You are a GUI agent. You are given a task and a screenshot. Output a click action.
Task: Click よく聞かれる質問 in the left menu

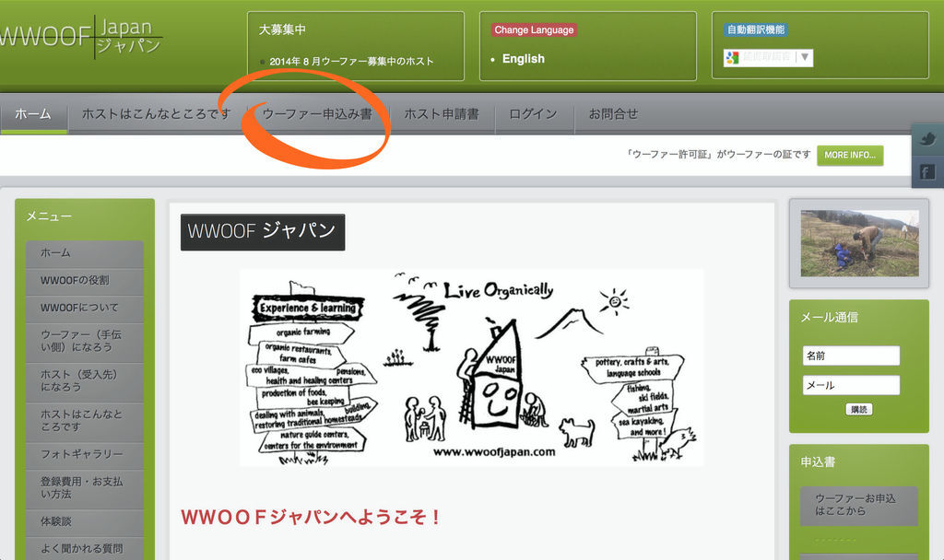[84, 548]
